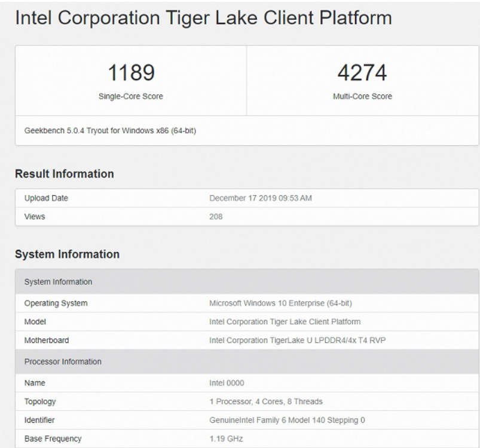Click the Single-Core Score label

pyautogui.click(x=131, y=96)
